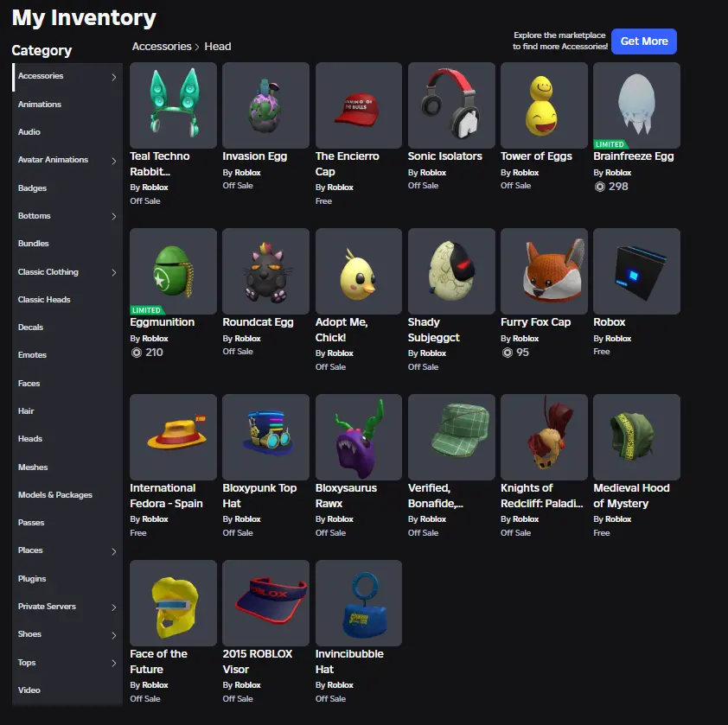
Task: Select the Models & Packages category
Action: 67,495
